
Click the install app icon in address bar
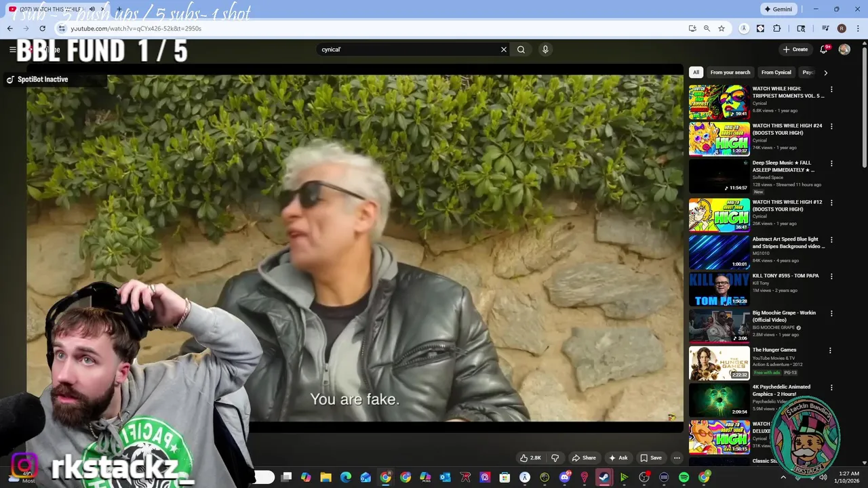click(692, 28)
